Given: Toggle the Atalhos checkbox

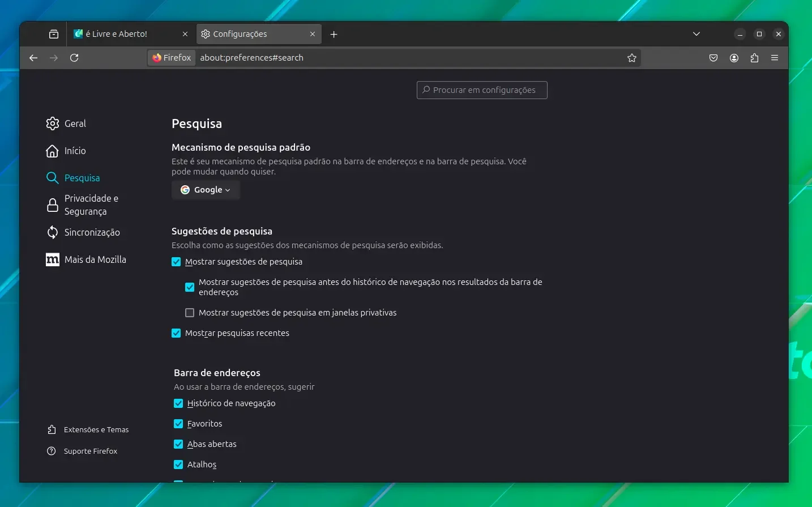Looking at the screenshot, I should [x=178, y=465].
